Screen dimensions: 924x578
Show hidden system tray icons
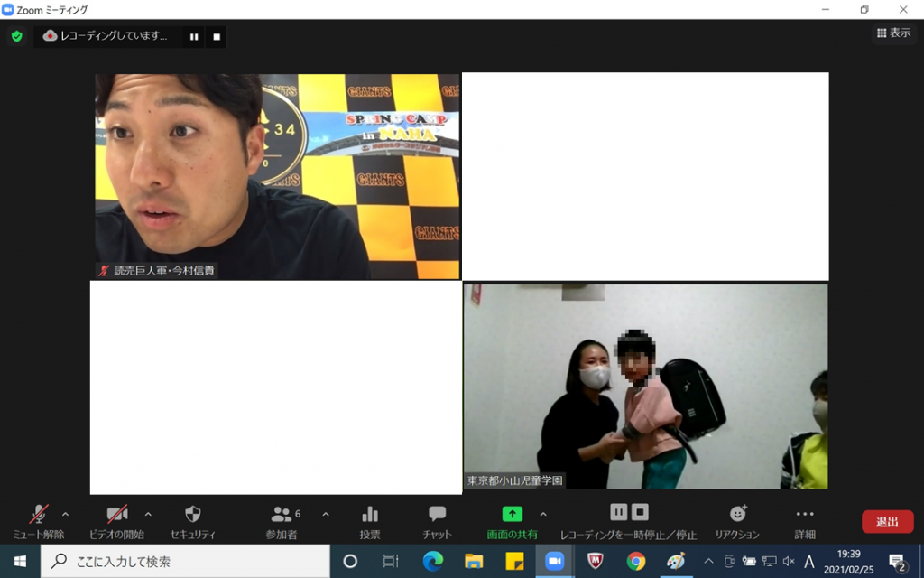point(709,562)
